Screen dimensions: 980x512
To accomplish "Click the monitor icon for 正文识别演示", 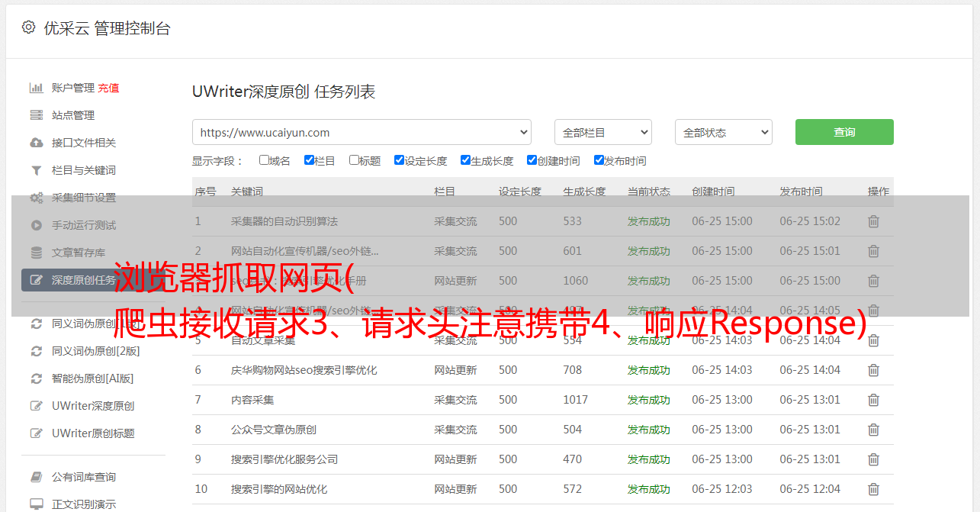I will [36, 504].
